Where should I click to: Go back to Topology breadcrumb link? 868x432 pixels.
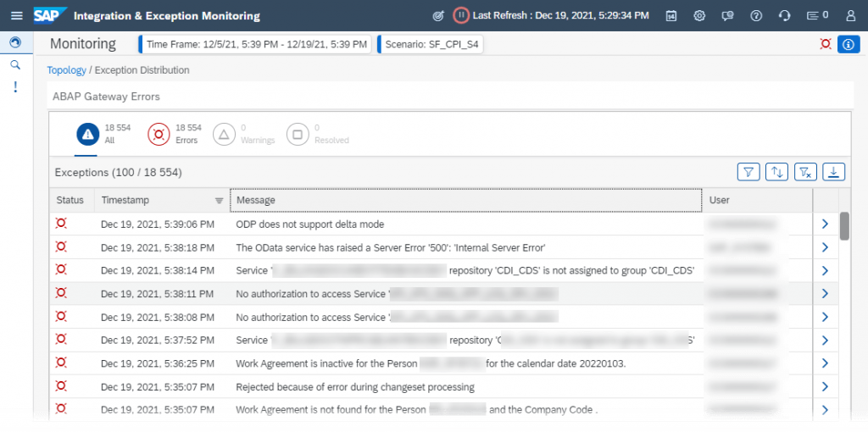[66, 70]
